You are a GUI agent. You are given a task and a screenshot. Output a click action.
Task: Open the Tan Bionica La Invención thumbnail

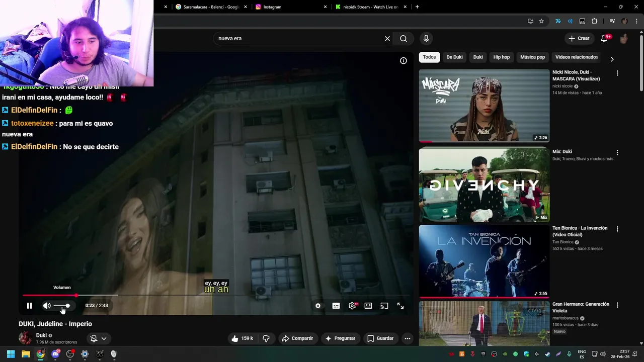[484, 261]
